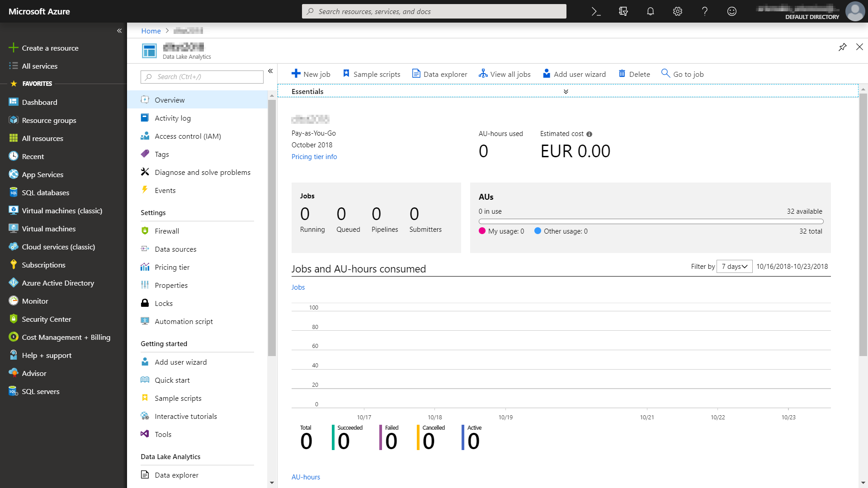Open Cloud Shell from top bar
The image size is (868, 488).
(596, 11)
